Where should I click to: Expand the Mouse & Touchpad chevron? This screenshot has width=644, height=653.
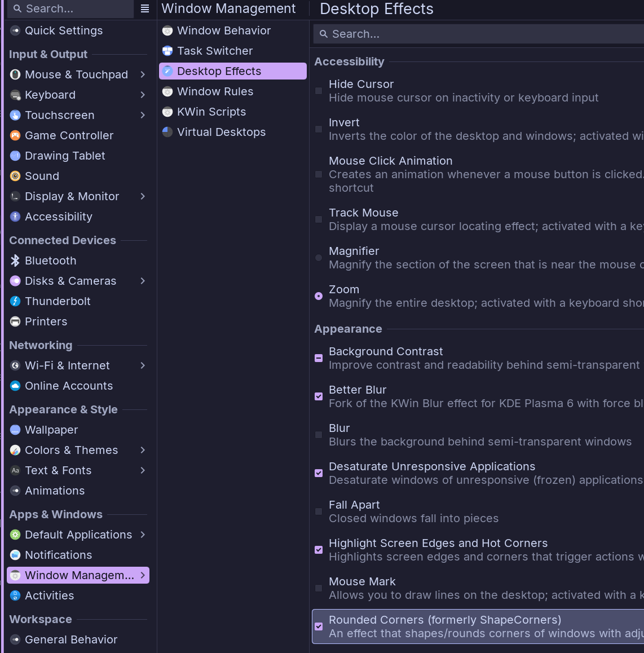[x=143, y=74]
